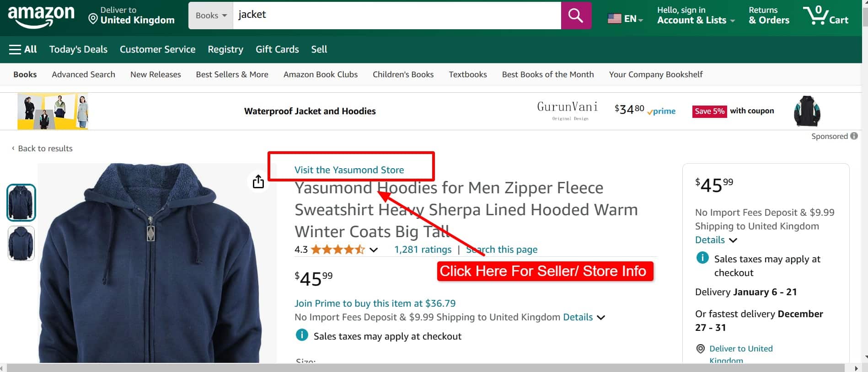Click location pin next to Deliver to United Kingdom link
Screen dimensions: 868x372
coord(700,349)
